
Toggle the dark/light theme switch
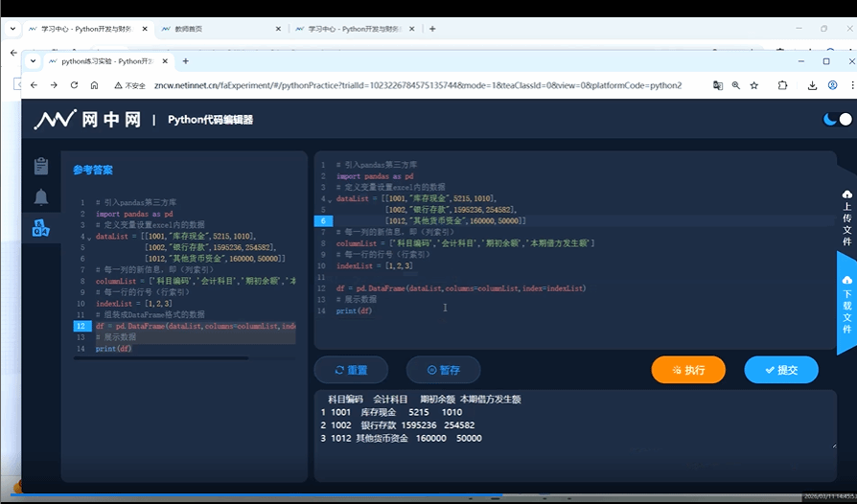[x=837, y=120]
